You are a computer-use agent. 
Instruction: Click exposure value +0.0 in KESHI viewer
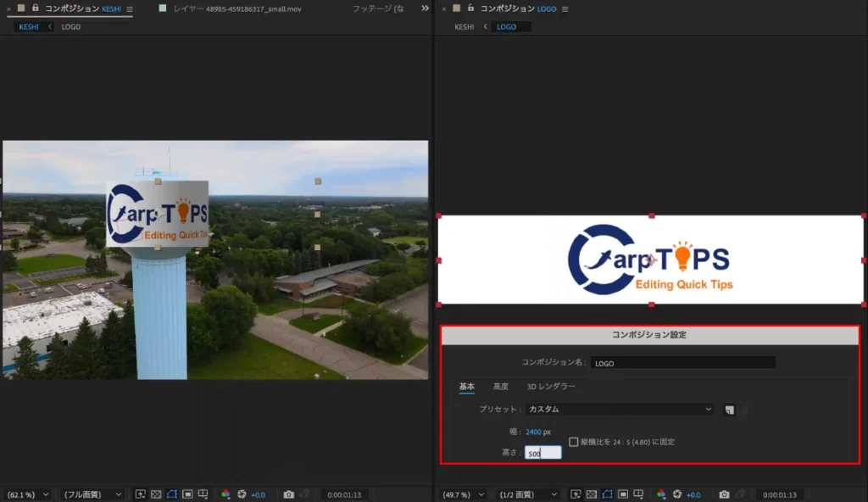click(258, 495)
